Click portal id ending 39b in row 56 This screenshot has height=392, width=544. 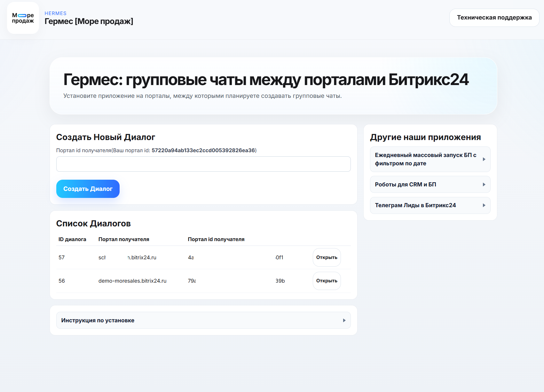tap(236, 281)
